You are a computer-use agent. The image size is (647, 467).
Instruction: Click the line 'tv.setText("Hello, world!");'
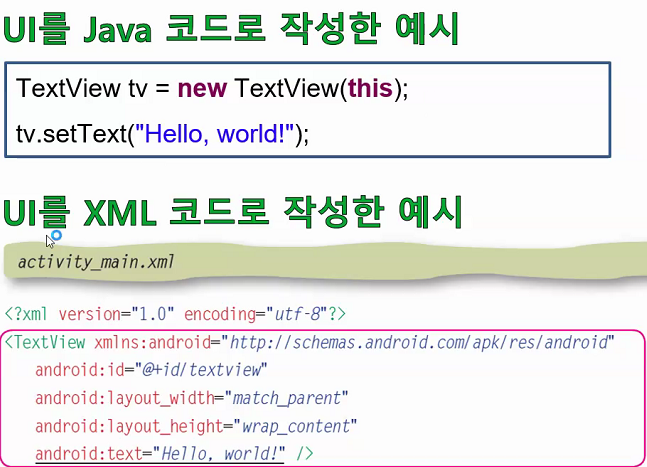tap(162, 134)
